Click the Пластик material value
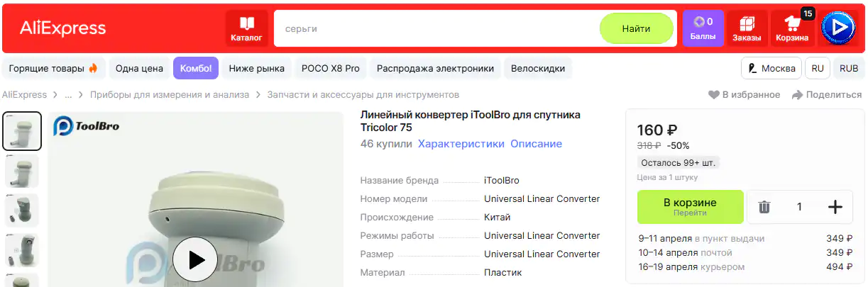This screenshot has width=868, height=287. [502, 272]
